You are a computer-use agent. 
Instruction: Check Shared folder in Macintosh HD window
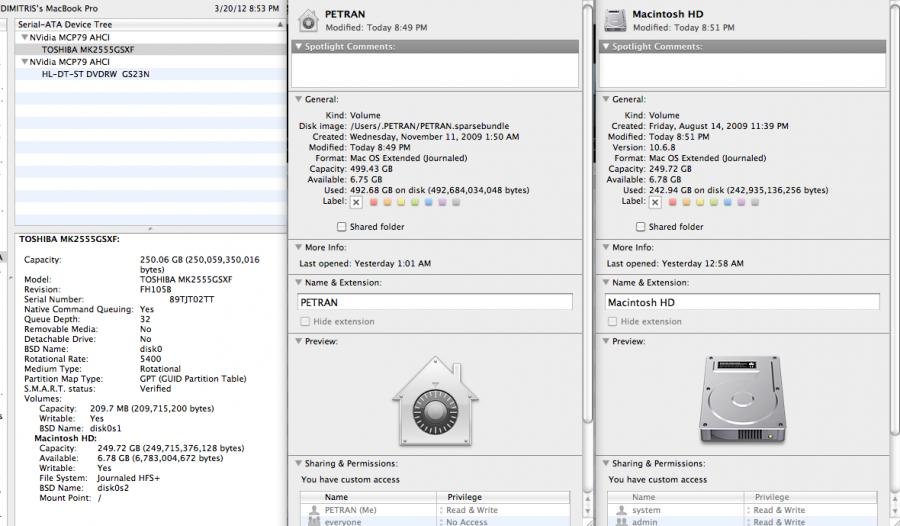point(641,227)
